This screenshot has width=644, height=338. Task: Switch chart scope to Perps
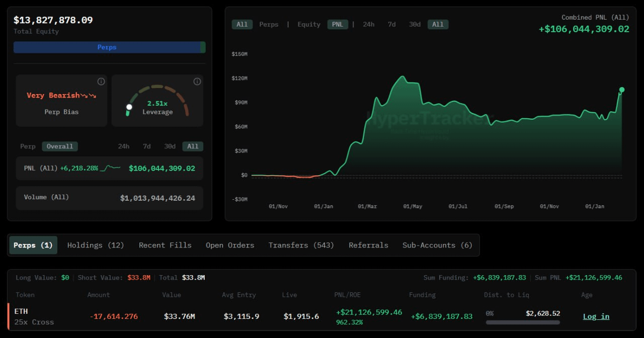(x=269, y=24)
